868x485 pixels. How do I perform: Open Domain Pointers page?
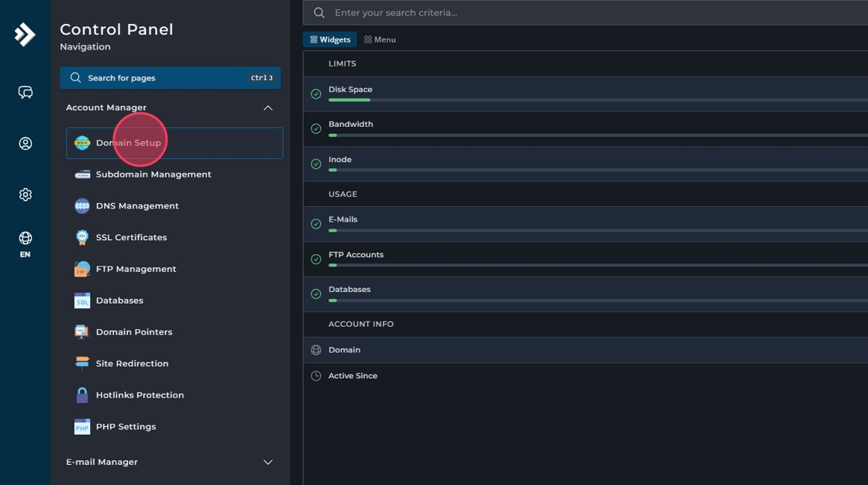click(134, 332)
